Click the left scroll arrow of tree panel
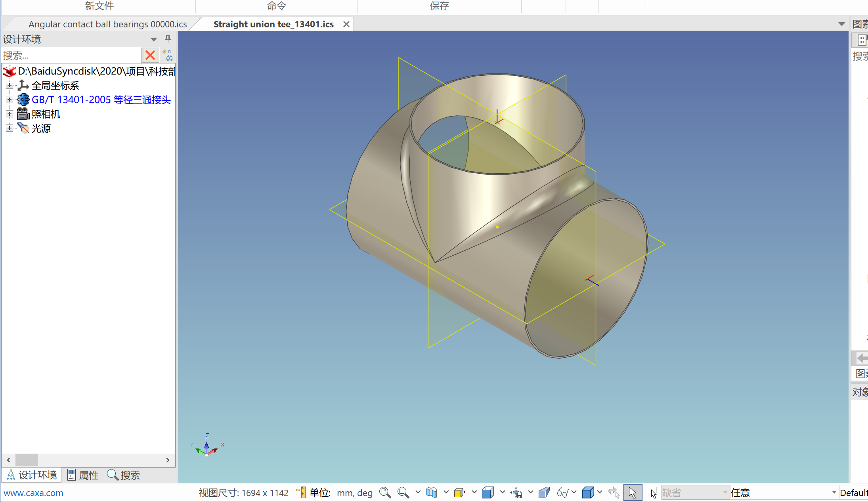This screenshot has height=502, width=868. coord(8,460)
